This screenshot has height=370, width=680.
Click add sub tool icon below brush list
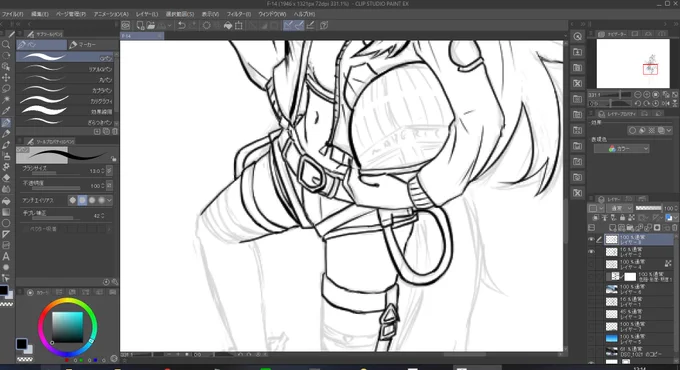pos(97,131)
